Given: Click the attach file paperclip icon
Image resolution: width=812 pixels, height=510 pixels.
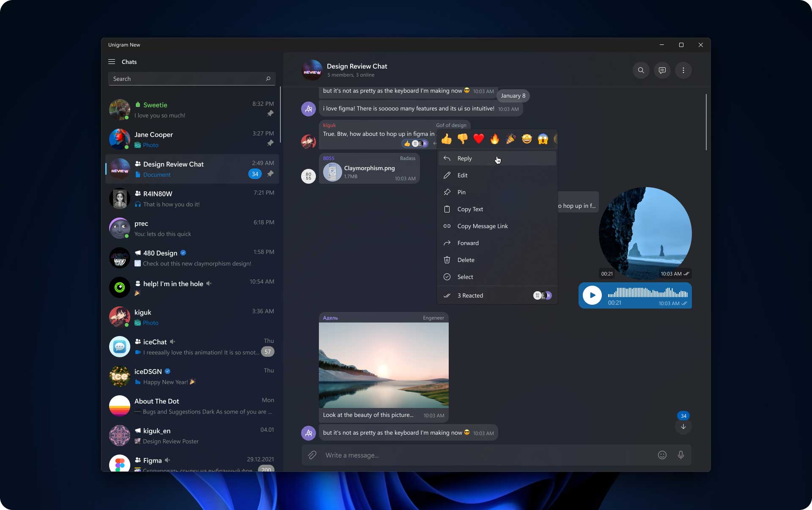Looking at the screenshot, I should click(312, 455).
